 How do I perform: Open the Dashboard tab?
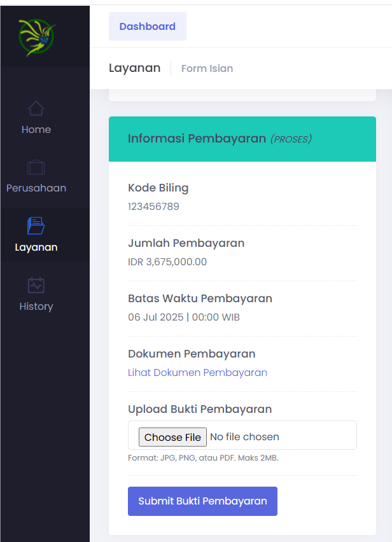coord(148,27)
